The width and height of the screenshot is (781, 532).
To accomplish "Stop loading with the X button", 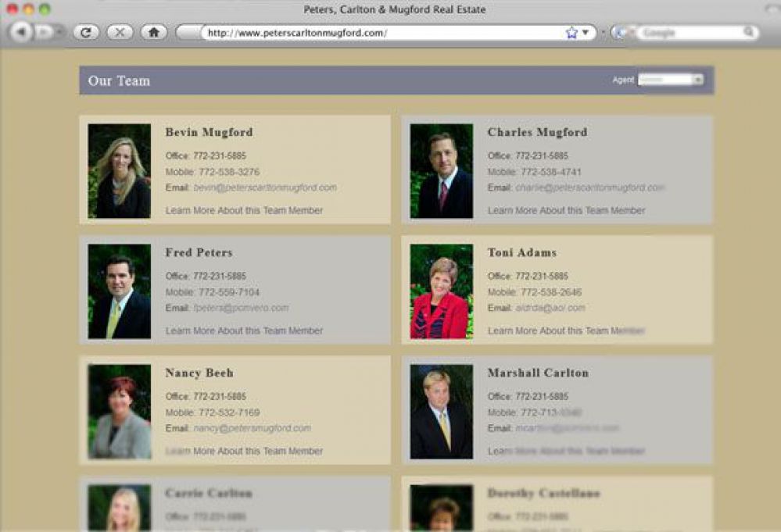I will coord(120,32).
